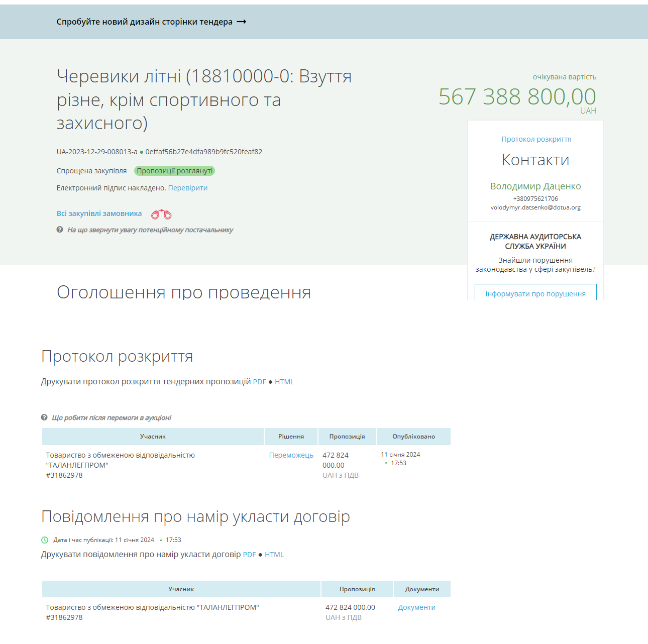Open the hint 'Що робити після перемоги в аукціоні'
Image resolution: width=648 pixels, height=644 pixels.
112,418
